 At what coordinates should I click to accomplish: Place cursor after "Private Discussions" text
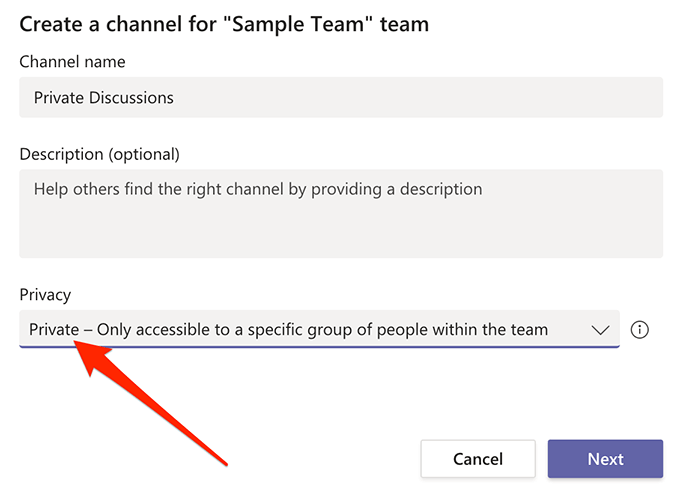tap(175, 98)
